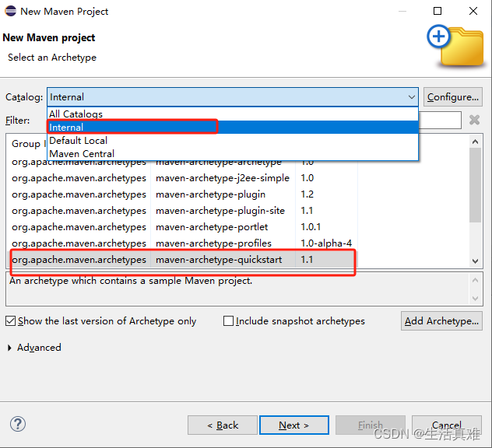Choose All Catalogs from dropdown list
Viewport: 492px width, 448px height.
[x=233, y=114]
